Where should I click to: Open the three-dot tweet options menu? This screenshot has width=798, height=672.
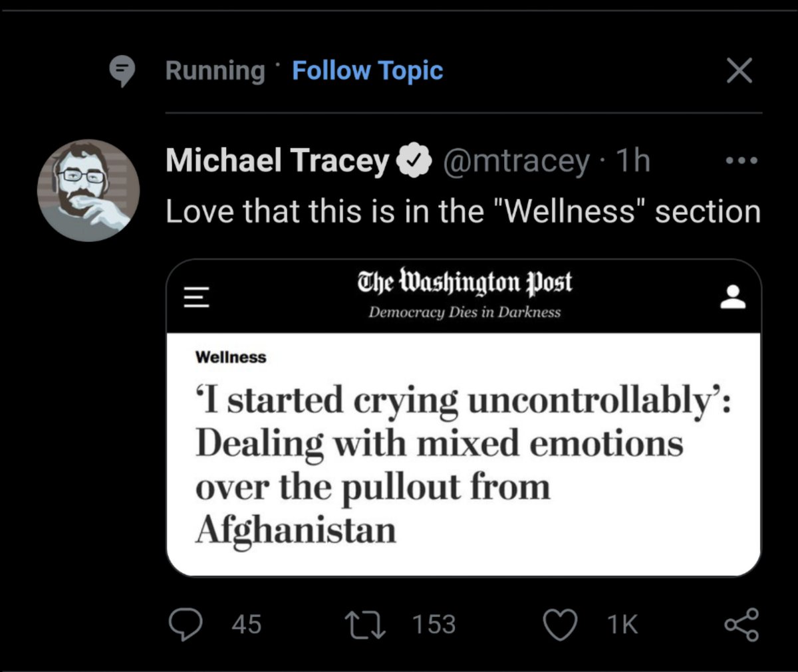tap(741, 161)
